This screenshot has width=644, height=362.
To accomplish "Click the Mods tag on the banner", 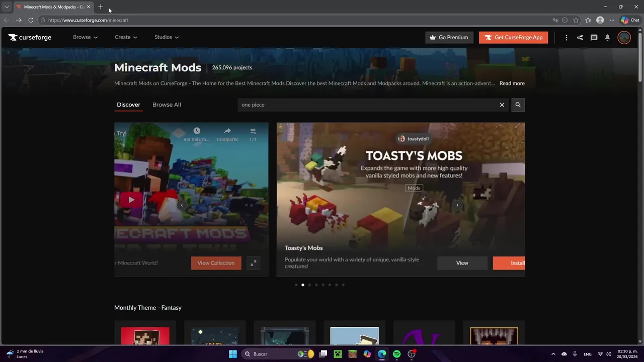I will [x=414, y=188].
